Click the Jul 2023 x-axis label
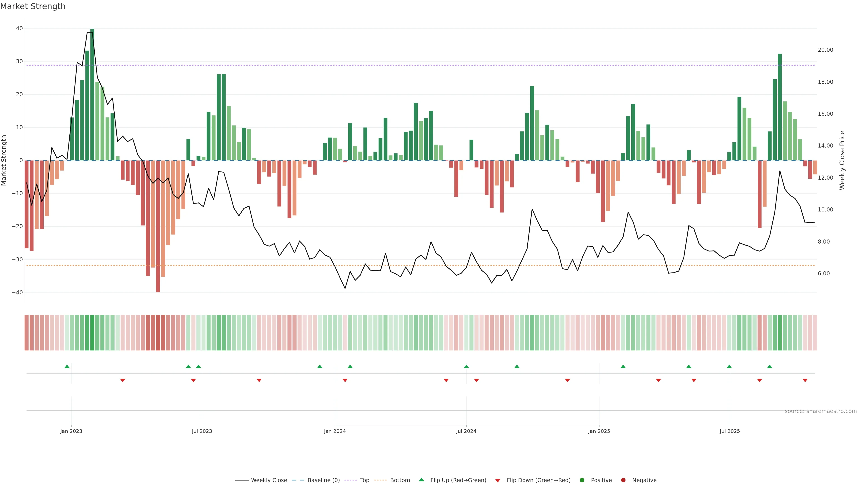The width and height of the screenshot is (868, 488). [202, 431]
